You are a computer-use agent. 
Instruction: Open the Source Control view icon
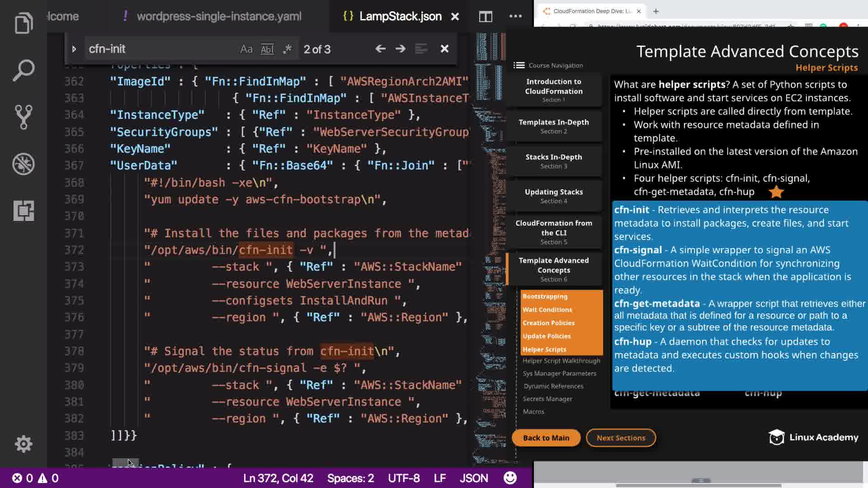(24, 117)
